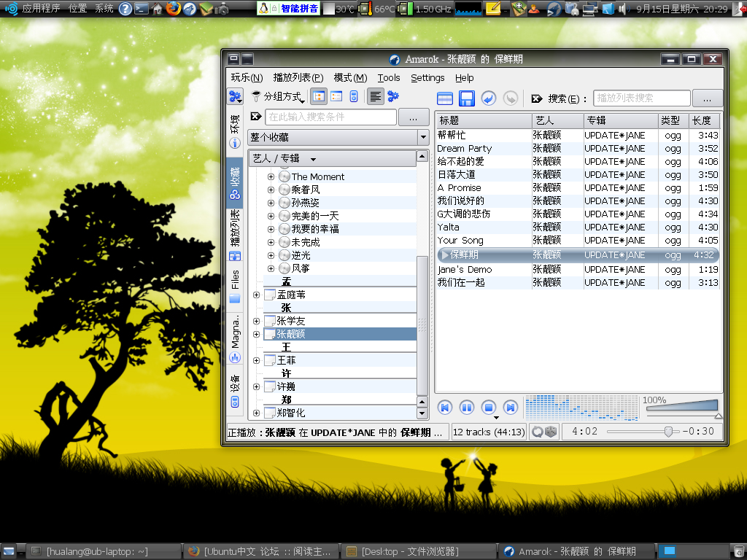747x560 pixels.
Task: Open the Tools menu
Action: tap(389, 77)
